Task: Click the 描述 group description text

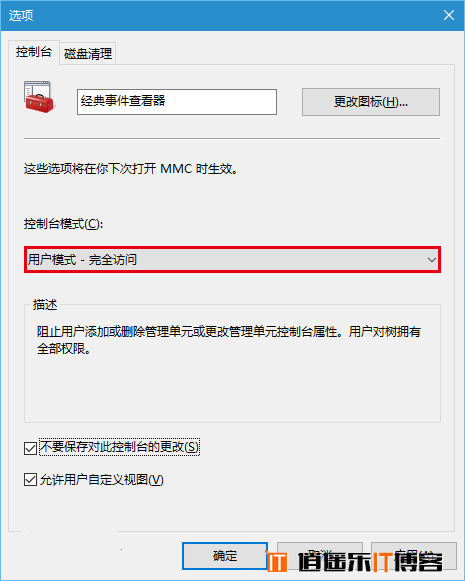Action: (x=229, y=340)
